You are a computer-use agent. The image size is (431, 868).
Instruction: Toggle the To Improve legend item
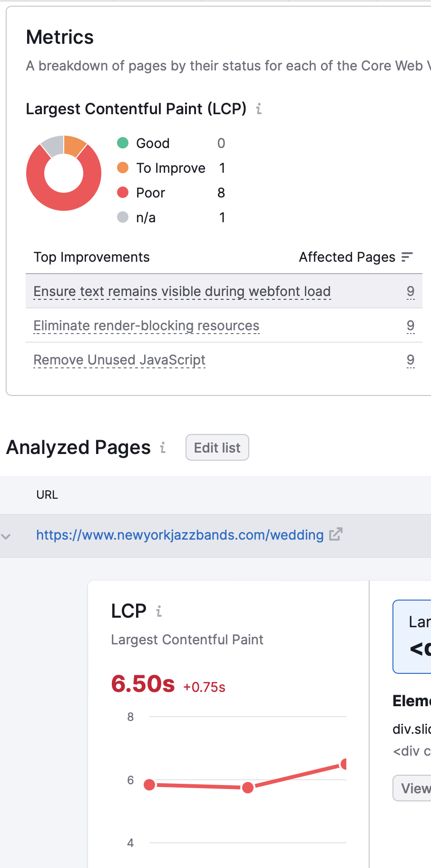pos(161,168)
